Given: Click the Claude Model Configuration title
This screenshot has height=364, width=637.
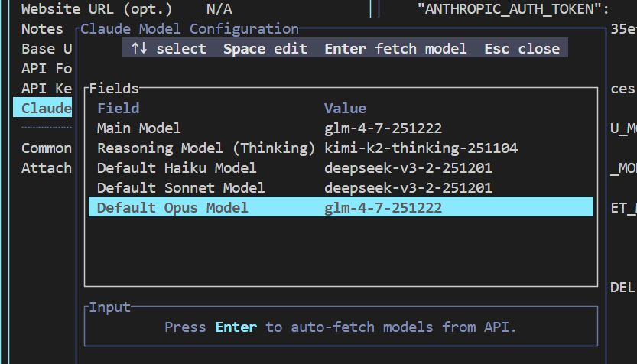Looking at the screenshot, I should pyautogui.click(x=190, y=29).
